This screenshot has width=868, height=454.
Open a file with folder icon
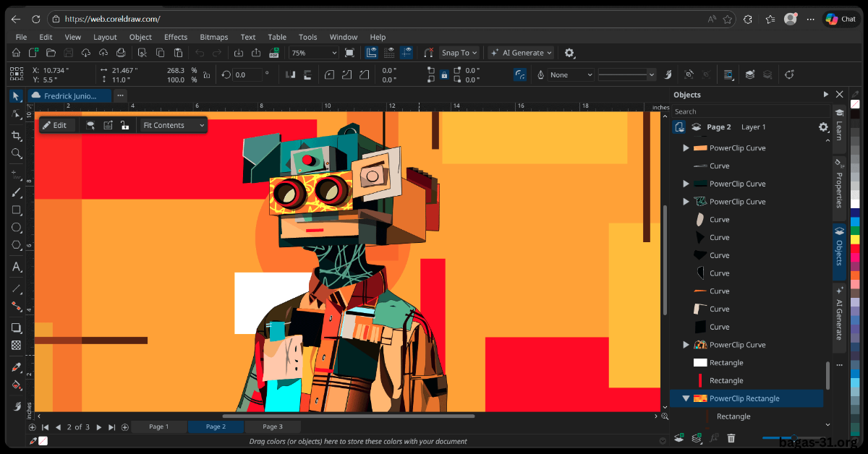tap(51, 53)
